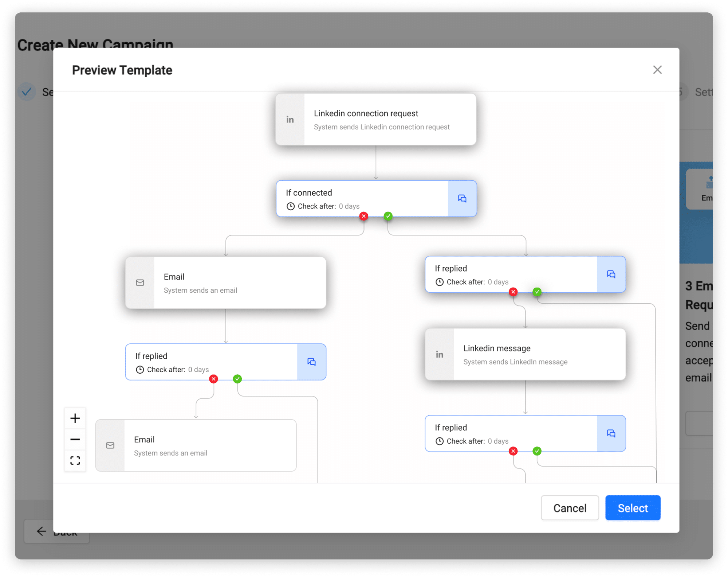Select the green success branch under If connected
The width and height of the screenshot is (728, 577).
pos(388,216)
